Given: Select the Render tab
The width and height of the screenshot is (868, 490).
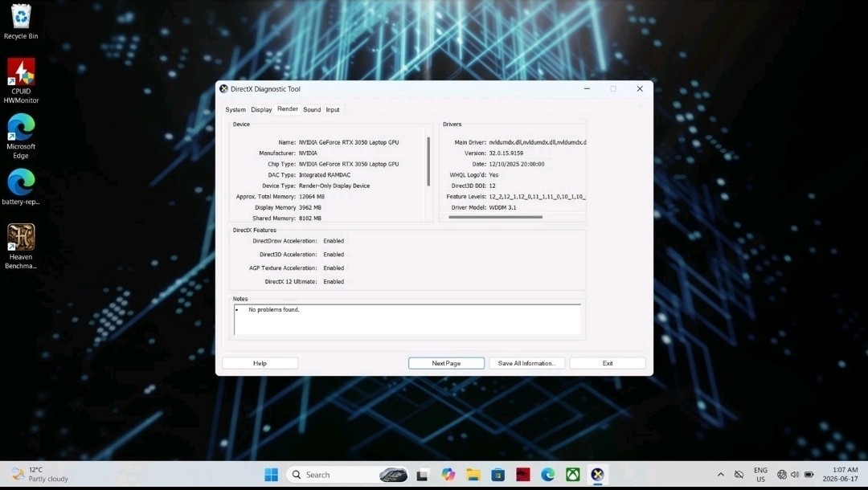Looking at the screenshot, I should tap(287, 109).
